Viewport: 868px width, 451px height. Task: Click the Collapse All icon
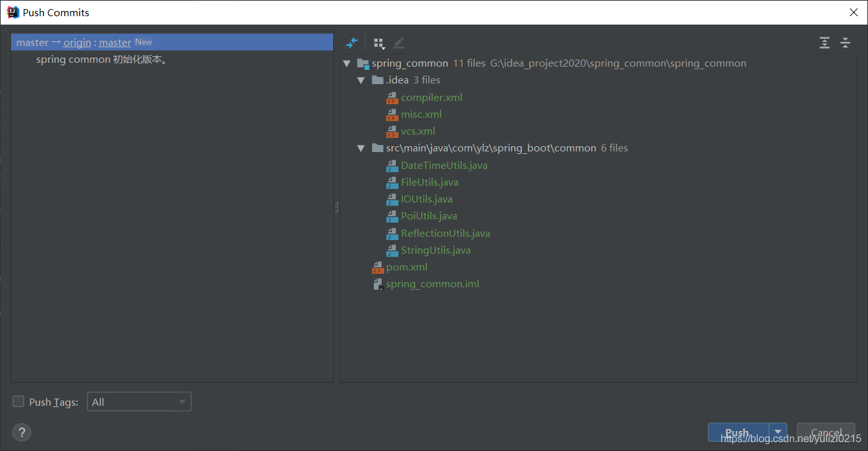coord(845,43)
